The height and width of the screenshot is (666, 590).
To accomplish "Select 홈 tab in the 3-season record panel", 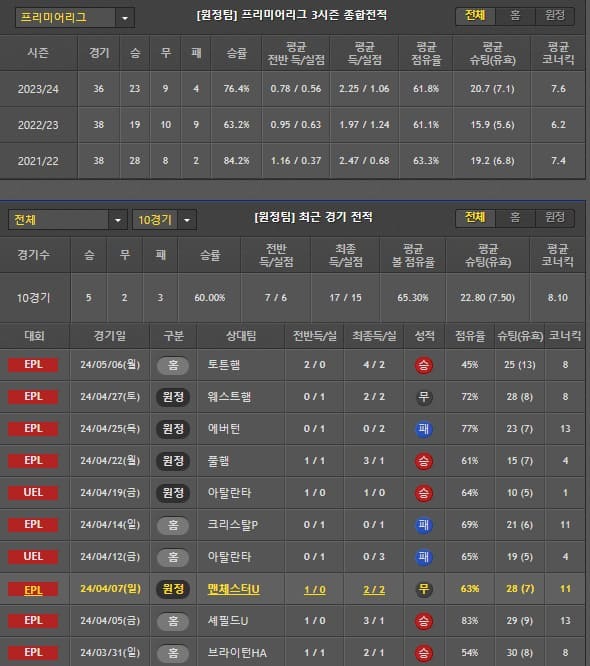I will pos(515,16).
